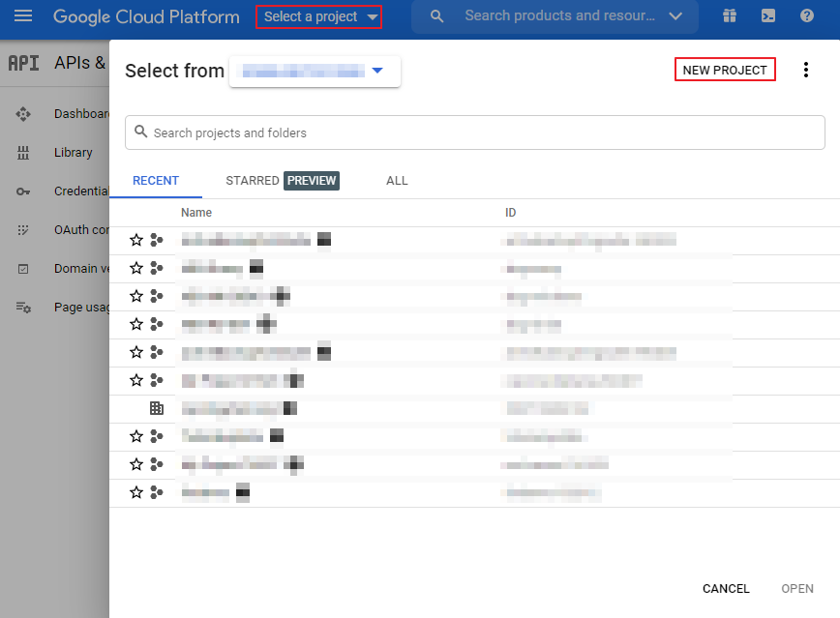
Task: Focus the Search products and resources field
Action: (x=559, y=16)
